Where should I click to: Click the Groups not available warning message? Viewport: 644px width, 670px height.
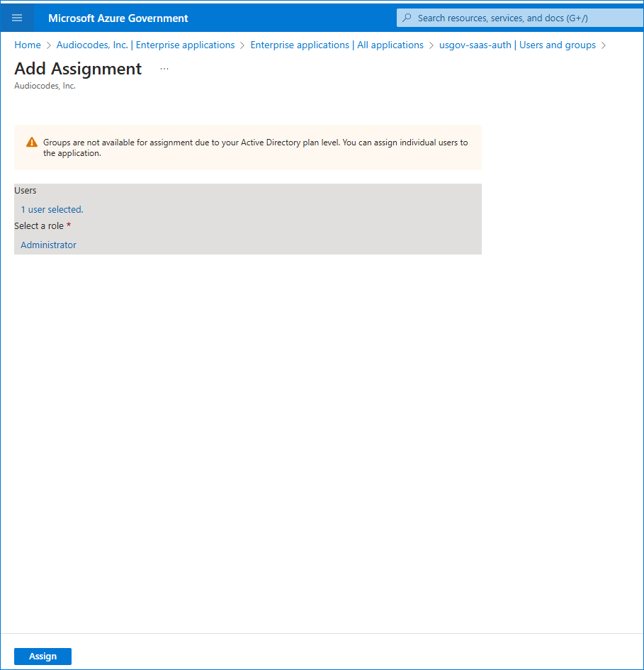[x=255, y=148]
